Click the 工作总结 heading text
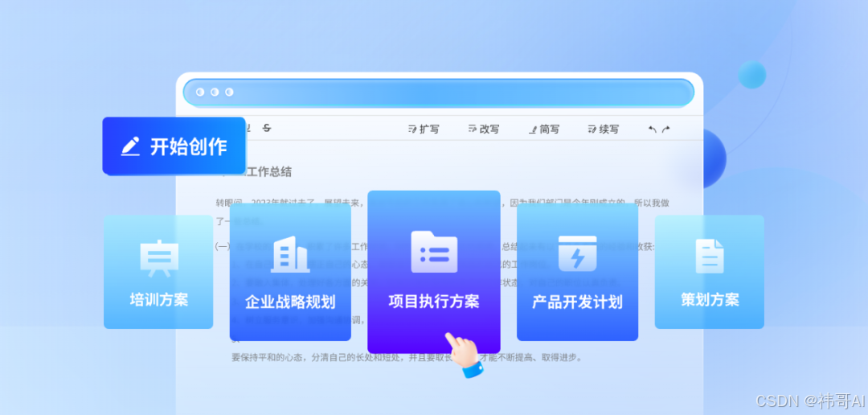The image size is (868, 415). click(x=269, y=172)
